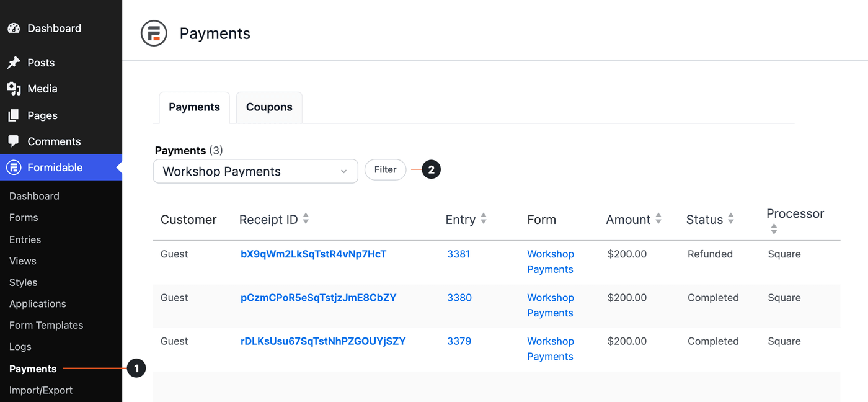Click the Media icon in sidebar
The height and width of the screenshot is (402, 868).
coord(14,89)
